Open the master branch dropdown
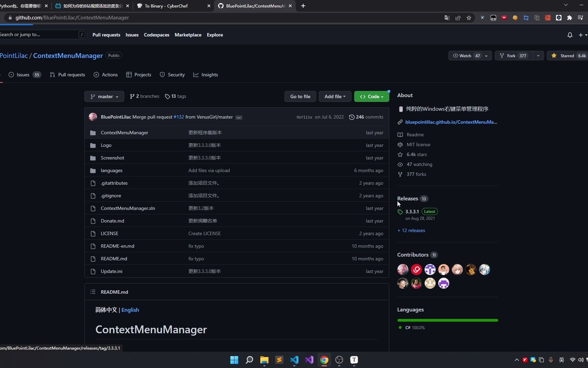The height and width of the screenshot is (368, 588). (104, 96)
